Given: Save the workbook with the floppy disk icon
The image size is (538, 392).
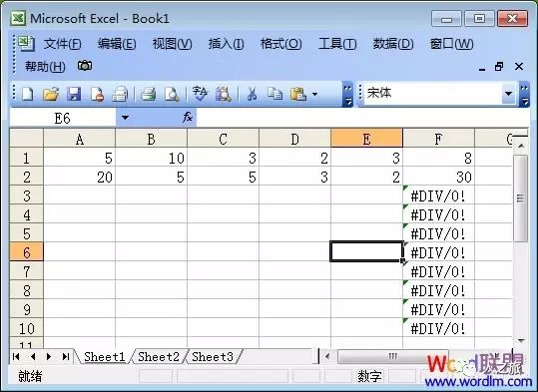Looking at the screenshot, I should click(74, 94).
